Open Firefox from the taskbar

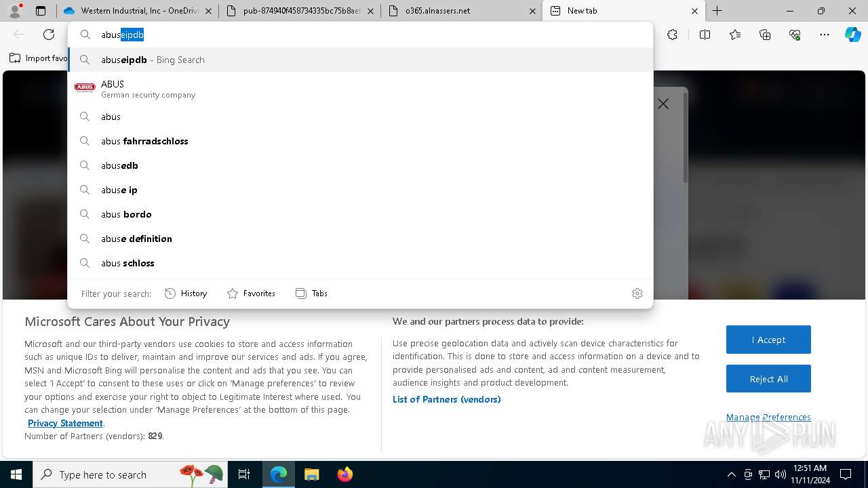click(x=344, y=474)
